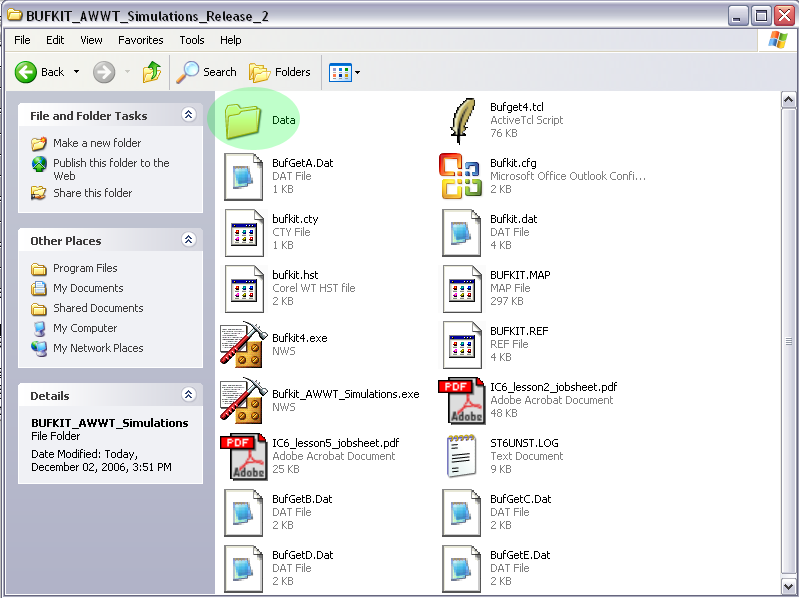
Task: Toggle the Folders pane button
Action: coord(280,72)
